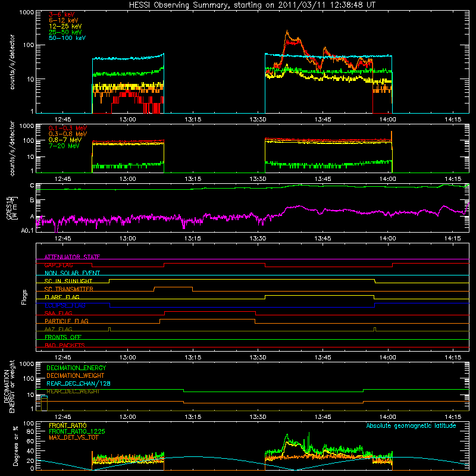Select the FRONTS_OFF flag label

[63, 337]
